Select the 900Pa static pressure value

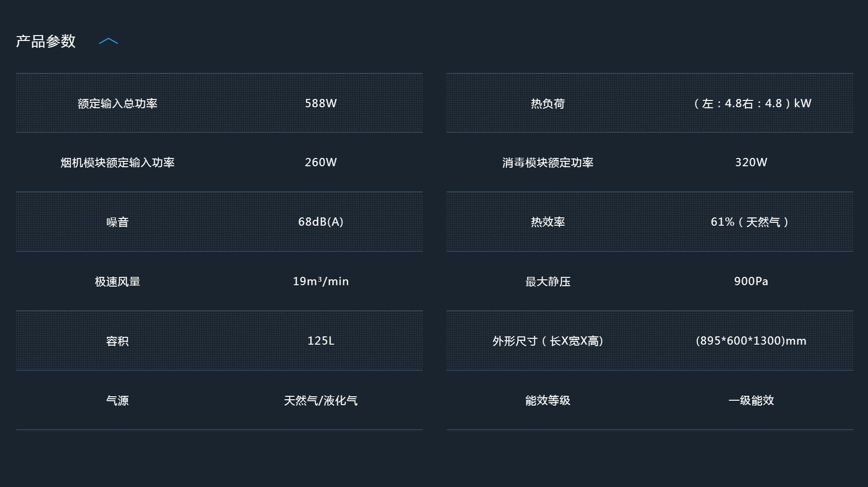[x=751, y=281]
